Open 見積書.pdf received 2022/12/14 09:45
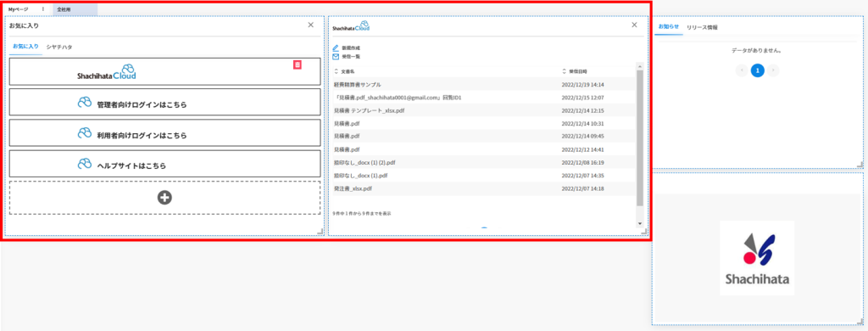The image size is (868, 331). point(347,137)
